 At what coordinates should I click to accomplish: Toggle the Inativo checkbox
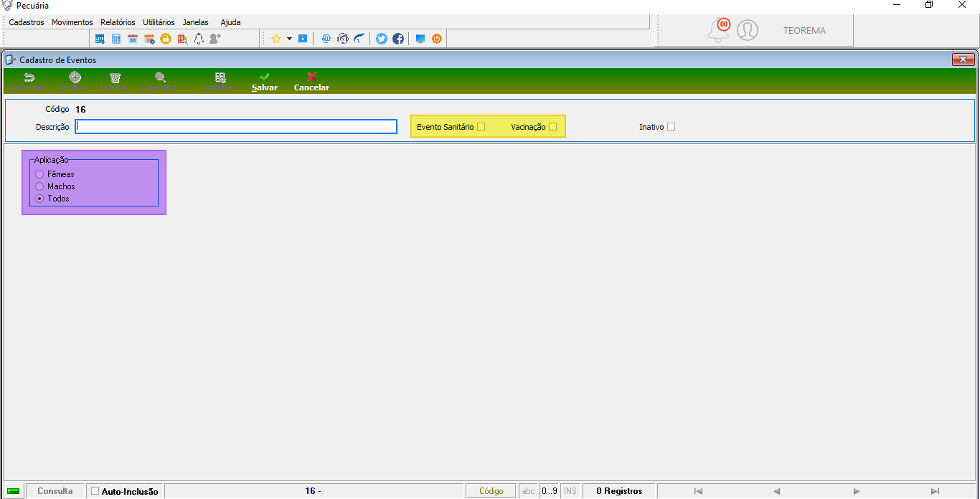click(672, 127)
